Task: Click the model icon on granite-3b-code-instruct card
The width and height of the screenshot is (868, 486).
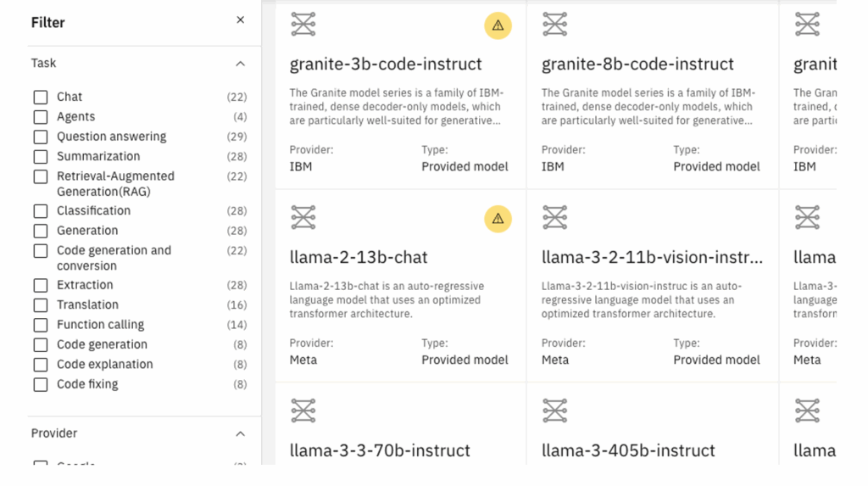Action: (303, 25)
